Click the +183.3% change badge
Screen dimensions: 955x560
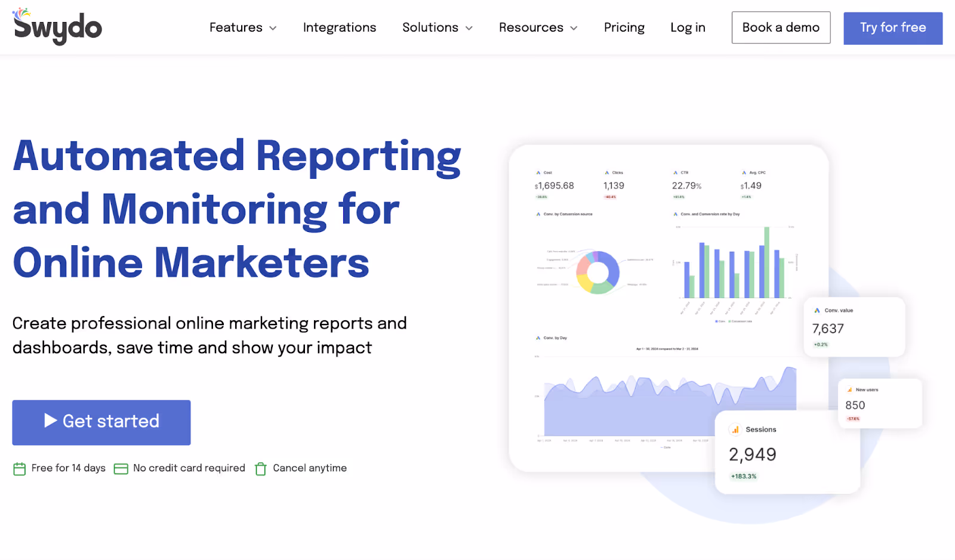point(744,477)
